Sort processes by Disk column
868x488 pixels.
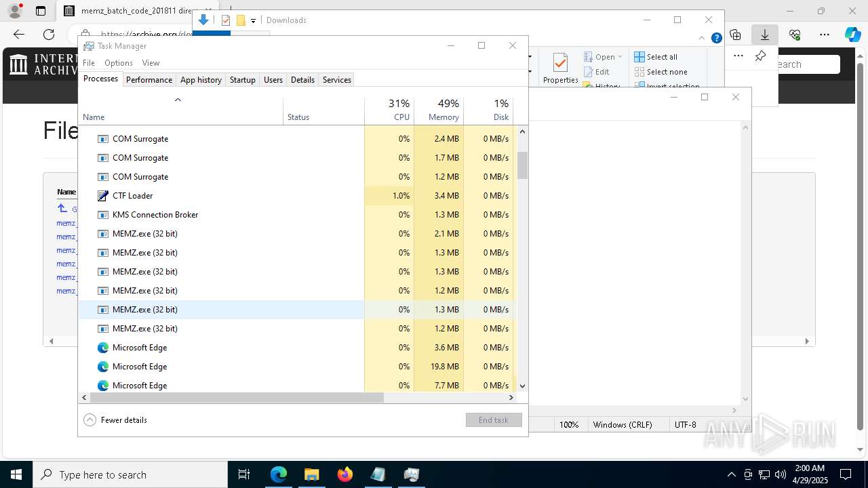coord(488,111)
